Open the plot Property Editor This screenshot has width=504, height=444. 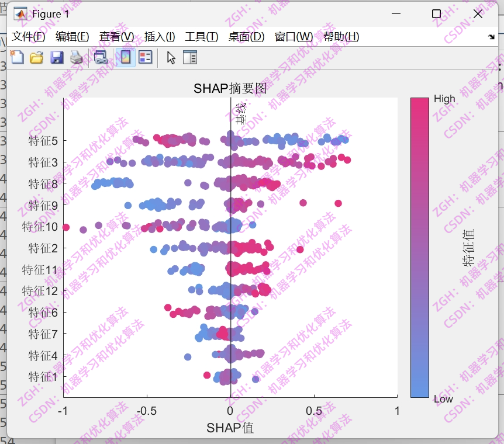(189, 57)
